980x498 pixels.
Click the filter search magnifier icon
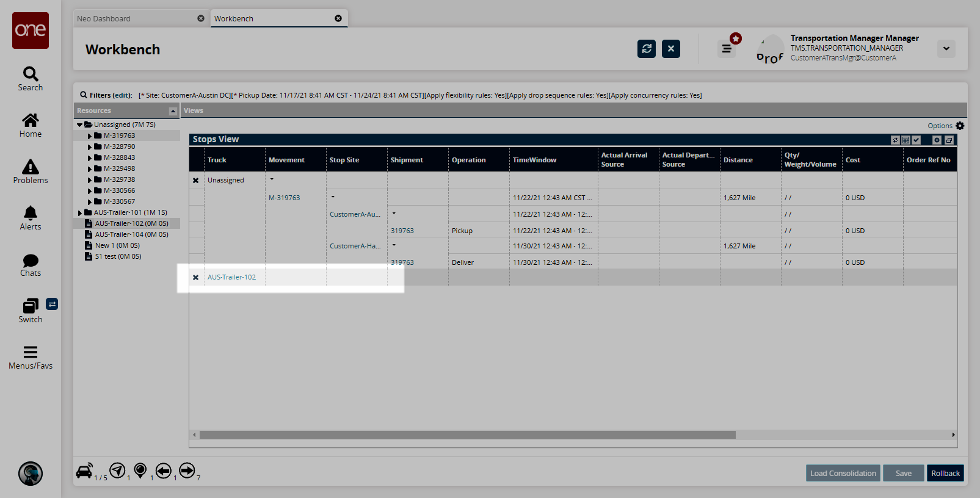(x=84, y=95)
